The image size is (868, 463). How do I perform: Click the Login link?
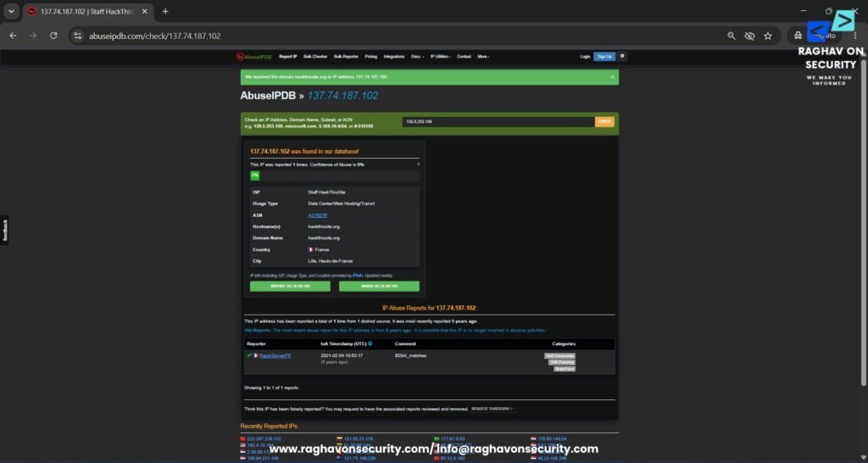click(x=585, y=57)
